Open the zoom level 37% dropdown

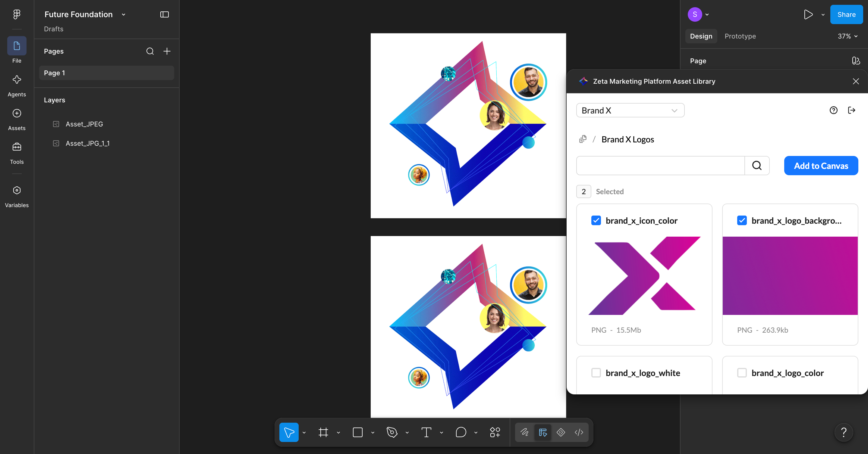[848, 36]
